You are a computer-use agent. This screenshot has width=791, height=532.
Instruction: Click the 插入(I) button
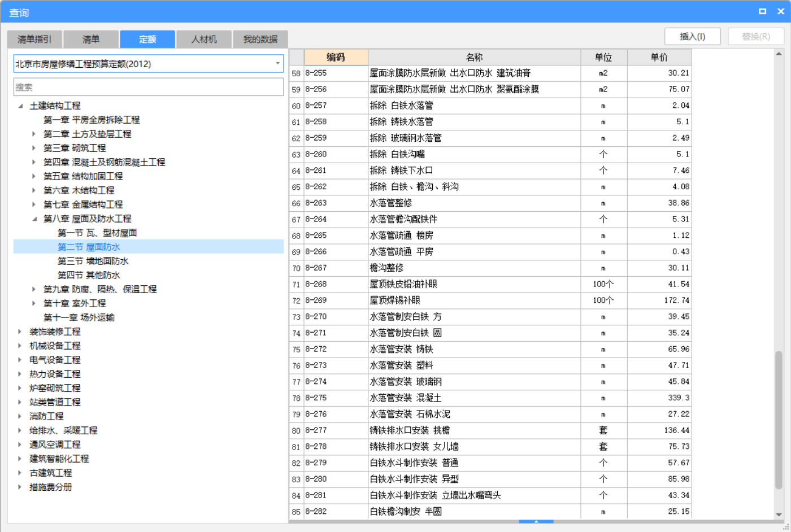tap(692, 36)
